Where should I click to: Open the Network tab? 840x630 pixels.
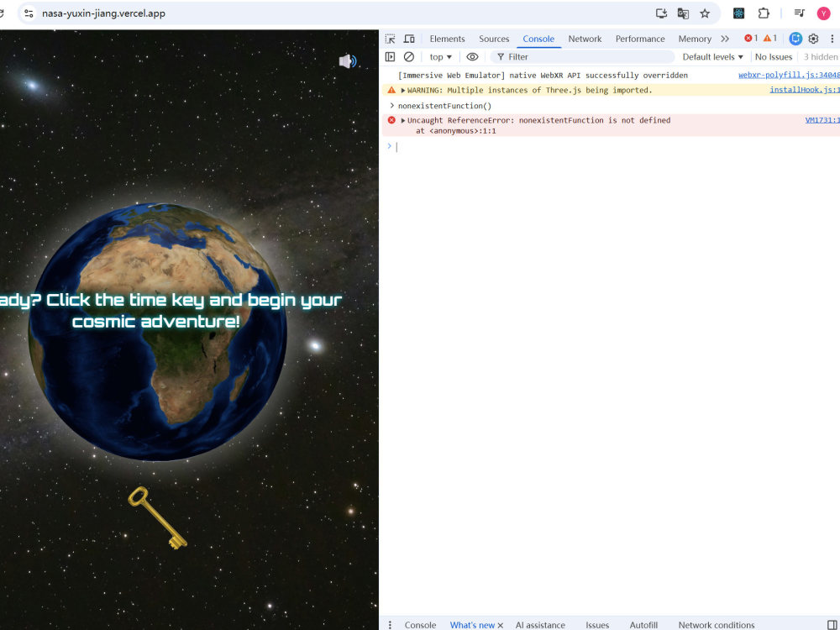coord(585,39)
